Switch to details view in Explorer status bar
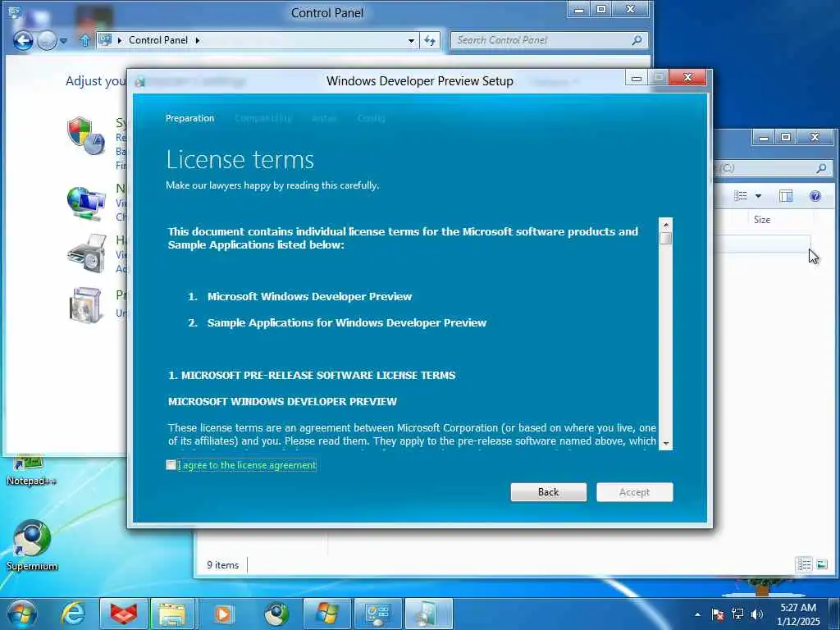 [804, 564]
